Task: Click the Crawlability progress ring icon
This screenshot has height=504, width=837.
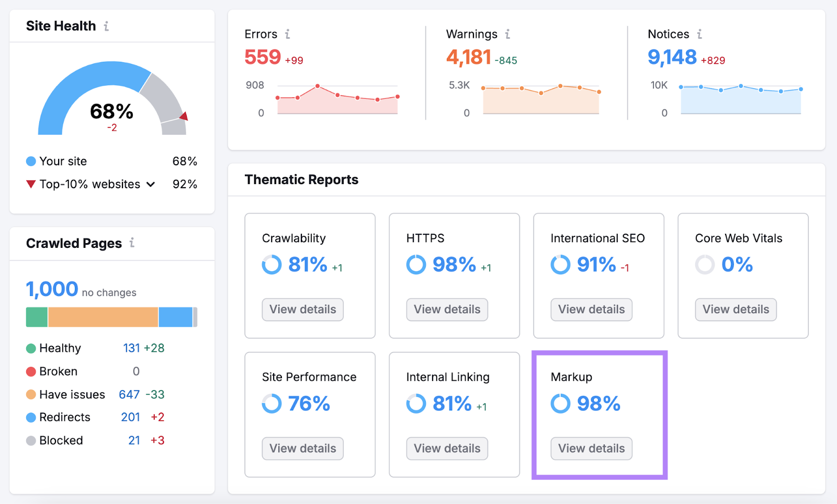Action: [272, 265]
